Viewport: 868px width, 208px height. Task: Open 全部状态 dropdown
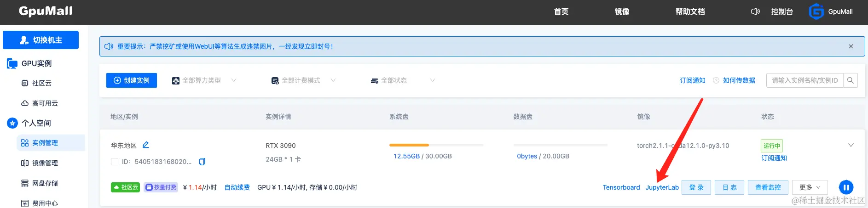403,80
